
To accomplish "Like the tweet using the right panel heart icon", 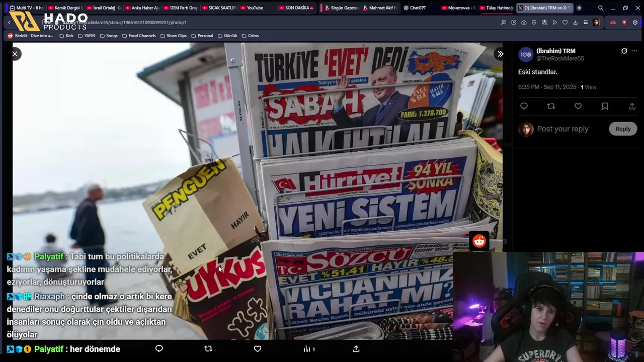I will point(578,106).
